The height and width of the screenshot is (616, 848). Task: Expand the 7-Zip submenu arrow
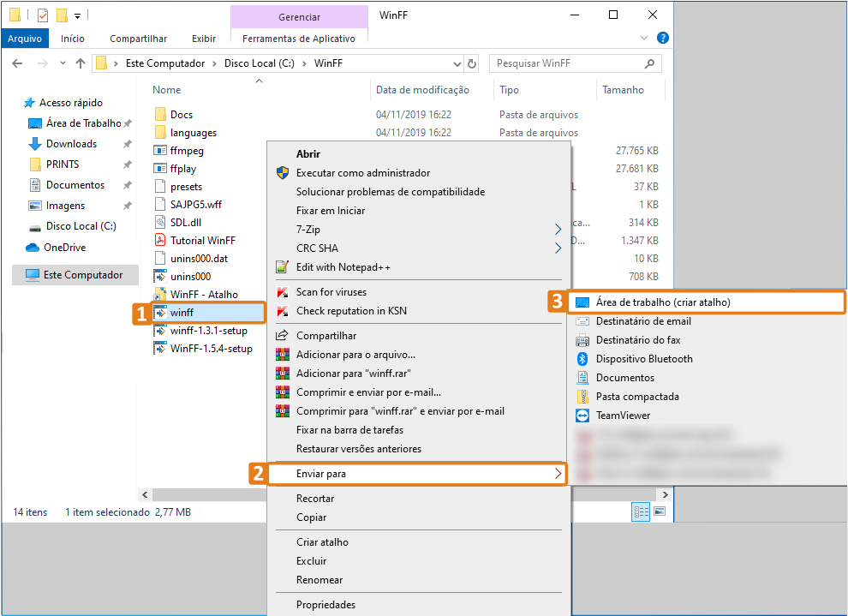(558, 230)
